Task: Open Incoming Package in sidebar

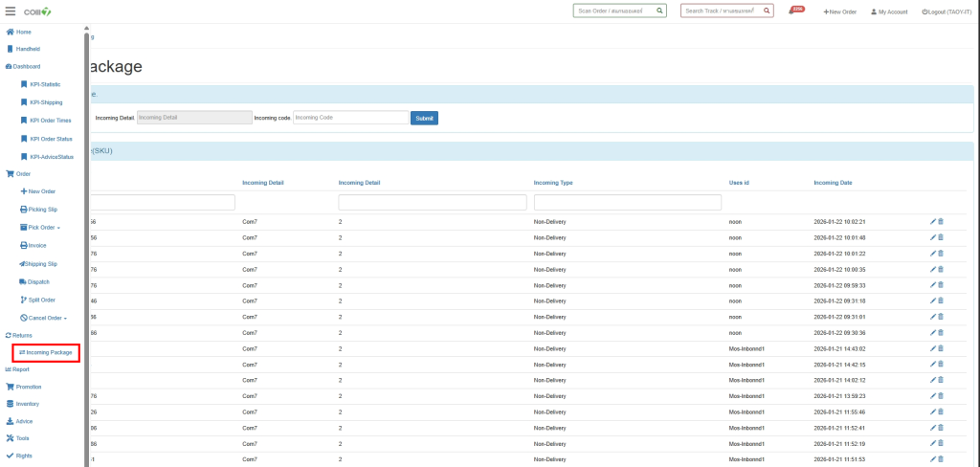Action: 46,352
